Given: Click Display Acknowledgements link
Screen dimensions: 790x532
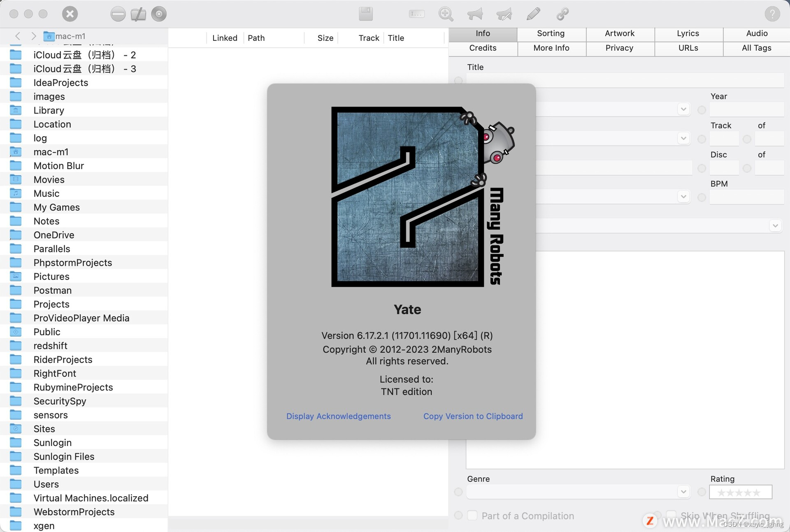Looking at the screenshot, I should (338, 416).
